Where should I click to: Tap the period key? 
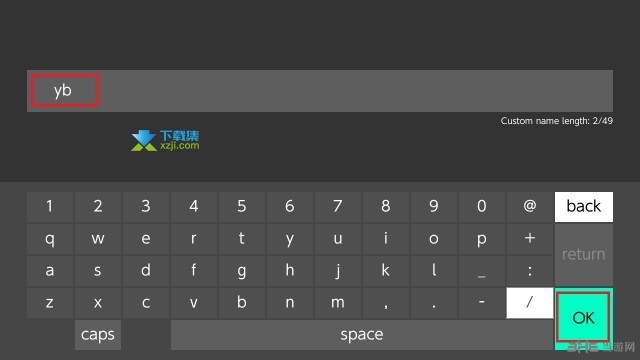433,302
